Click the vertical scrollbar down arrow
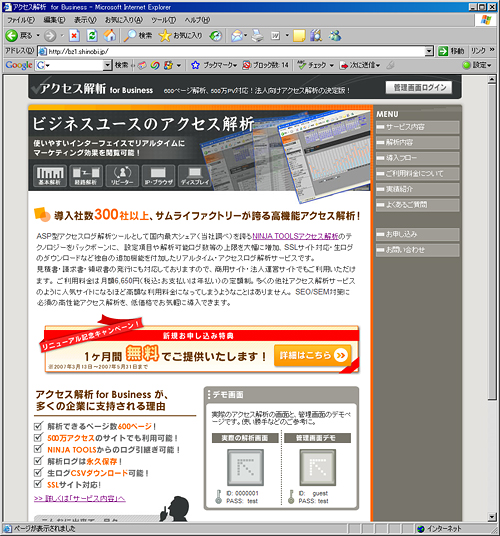This screenshot has height=536, width=500. pyautogui.click(x=492, y=517)
